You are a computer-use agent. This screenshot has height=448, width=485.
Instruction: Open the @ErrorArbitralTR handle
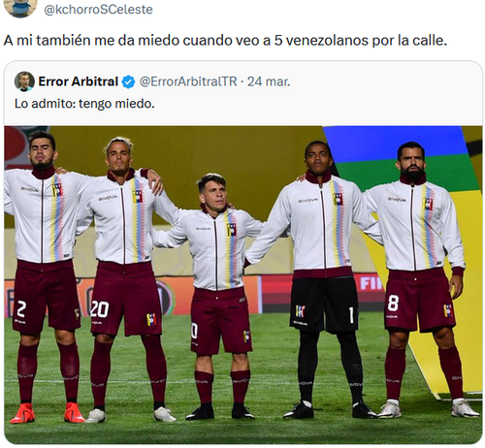pos(188,81)
